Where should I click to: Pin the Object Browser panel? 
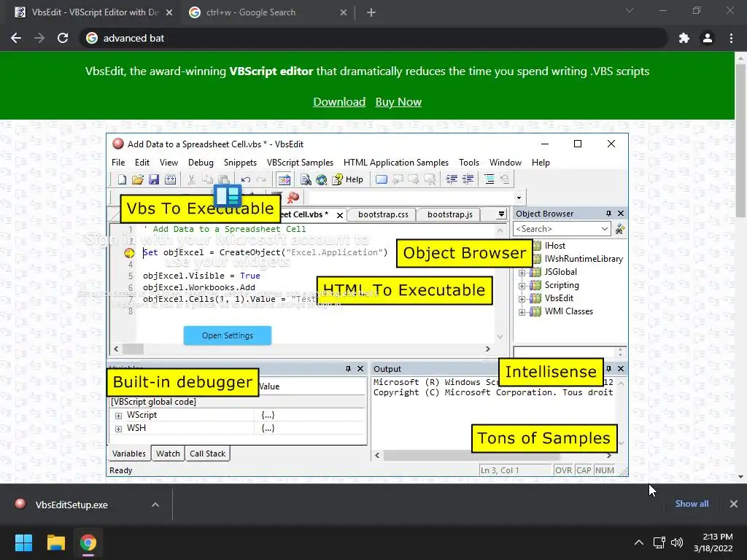pos(608,214)
